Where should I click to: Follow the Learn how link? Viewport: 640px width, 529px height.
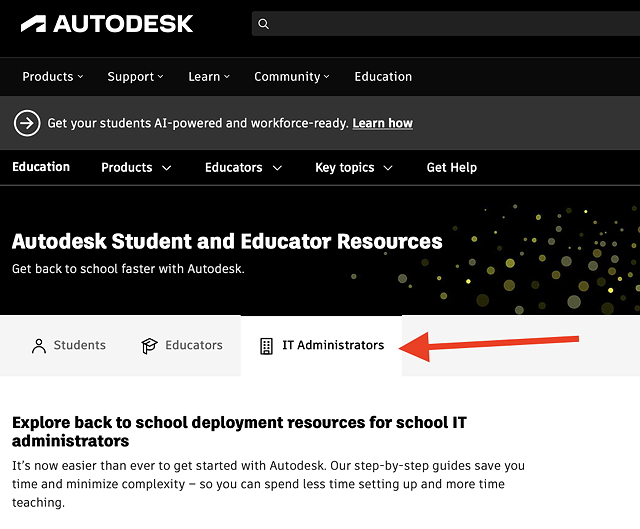[x=382, y=123]
